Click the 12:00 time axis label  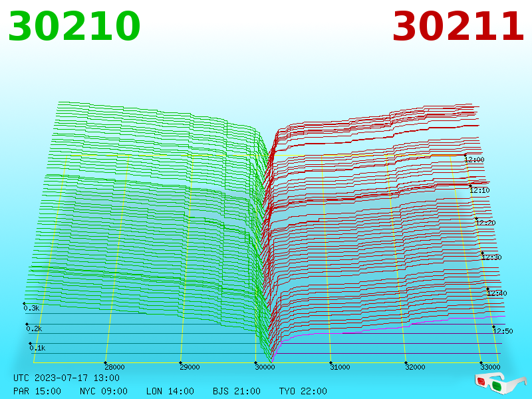point(474,160)
